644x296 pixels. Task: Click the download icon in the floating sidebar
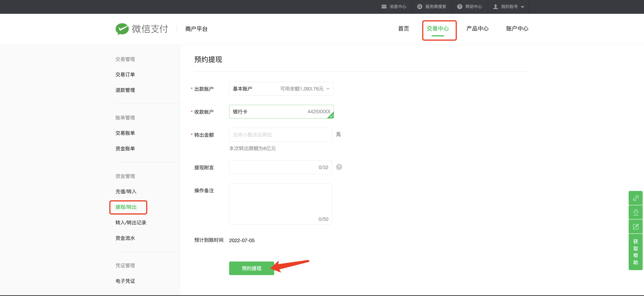tap(636, 212)
